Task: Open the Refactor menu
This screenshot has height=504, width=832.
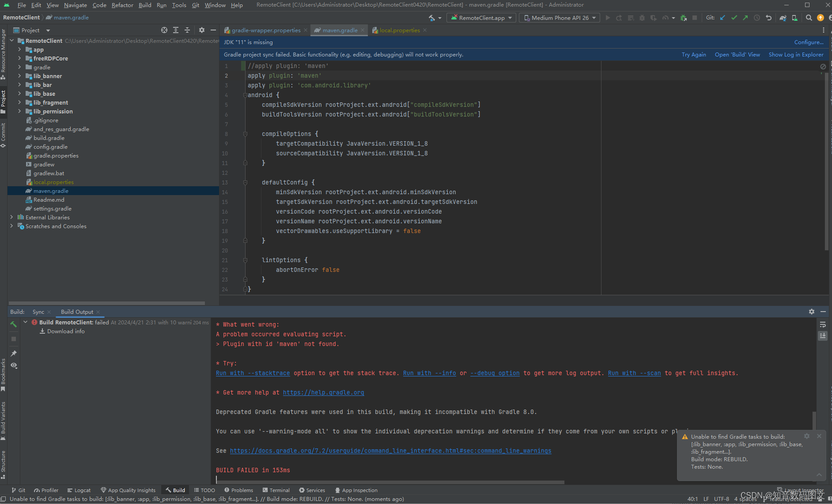Action: pos(122,5)
